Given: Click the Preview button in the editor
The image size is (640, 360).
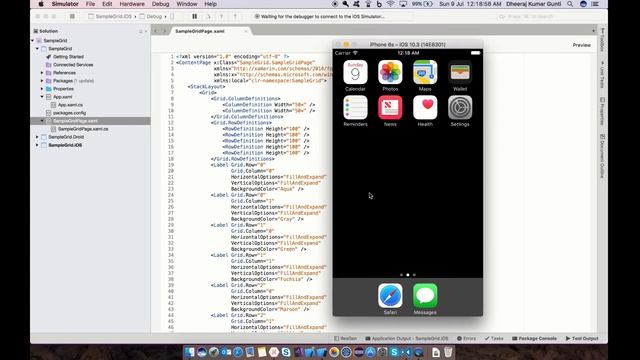Looking at the screenshot, I should tap(582, 45).
